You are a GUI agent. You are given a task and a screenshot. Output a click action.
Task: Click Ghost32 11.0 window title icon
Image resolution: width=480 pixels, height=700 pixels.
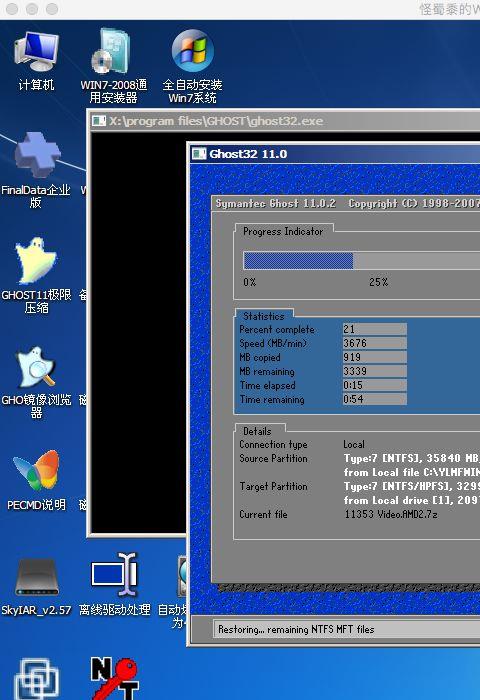coord(199,154)
